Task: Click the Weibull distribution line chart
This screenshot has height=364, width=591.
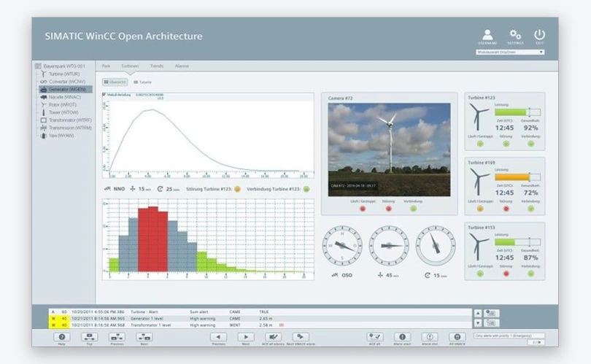Action: tap(208, 136)
